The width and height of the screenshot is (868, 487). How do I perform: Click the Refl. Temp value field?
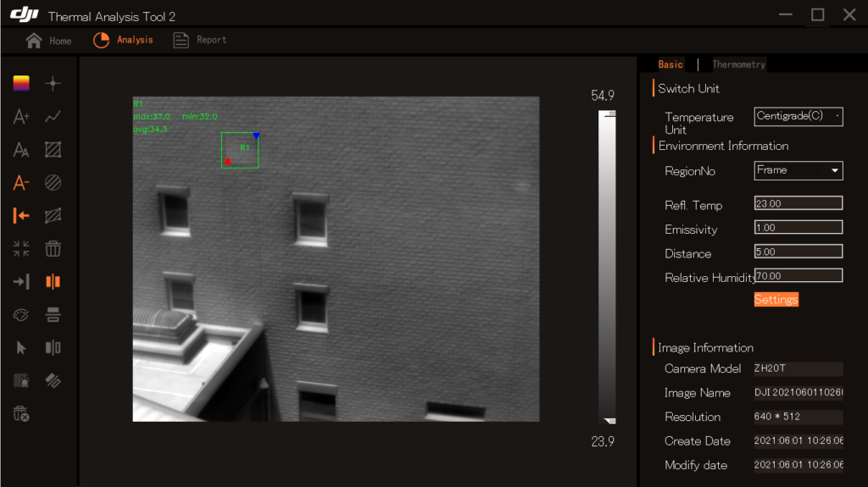coord(798,203)
